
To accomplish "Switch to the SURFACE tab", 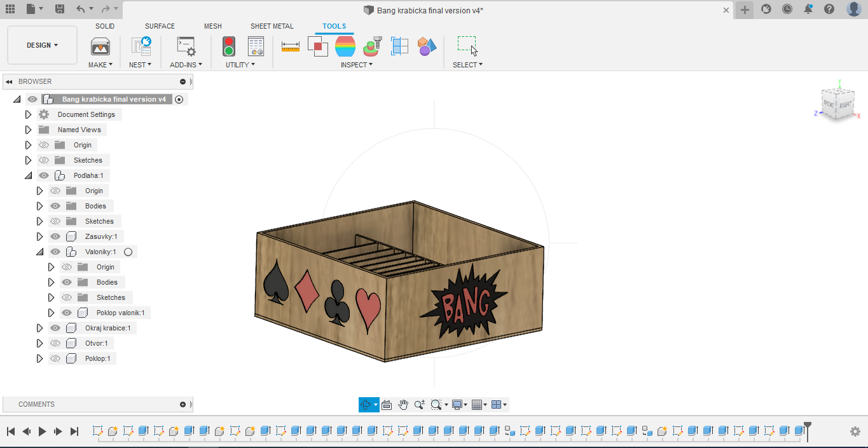I will pyautogui.click(x=160, y=26).
